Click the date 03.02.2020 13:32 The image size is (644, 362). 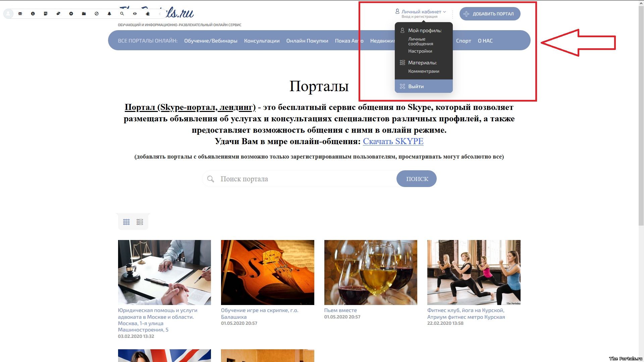136,336
